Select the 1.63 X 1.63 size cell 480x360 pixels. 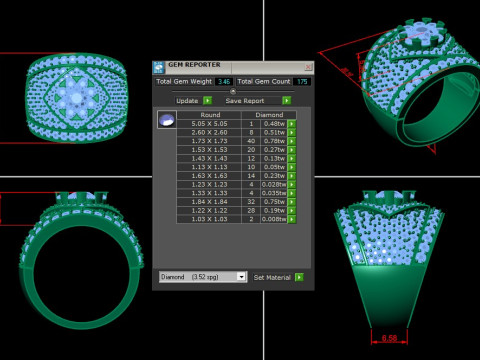209,176
